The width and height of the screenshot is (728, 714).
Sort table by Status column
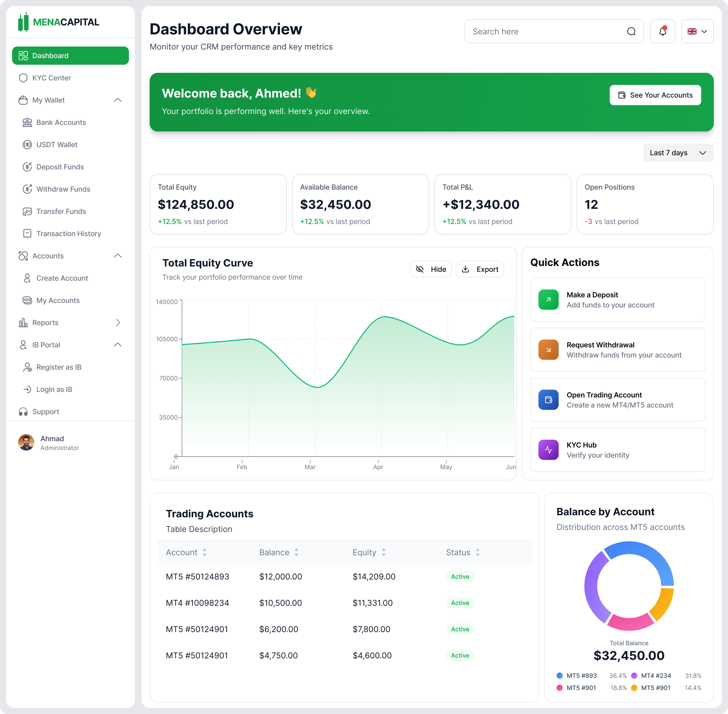tap(477, 552)
